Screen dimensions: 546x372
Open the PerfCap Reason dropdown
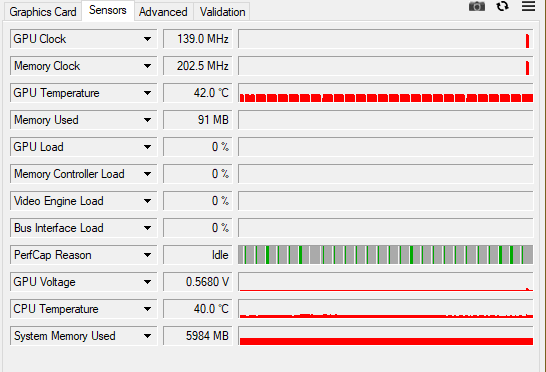click(x=148, y=255)
